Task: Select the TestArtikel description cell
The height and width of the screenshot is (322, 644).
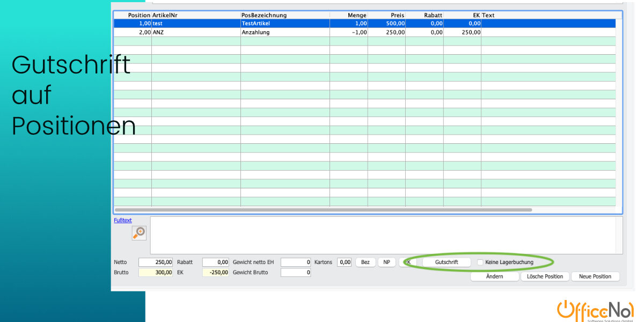Action: pos(285,24)
